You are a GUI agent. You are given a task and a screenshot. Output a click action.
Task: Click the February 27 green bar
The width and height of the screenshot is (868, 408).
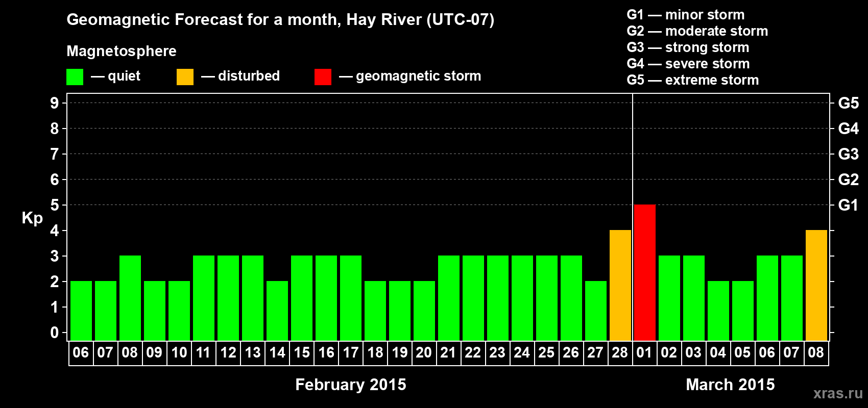tap(595, 311)
